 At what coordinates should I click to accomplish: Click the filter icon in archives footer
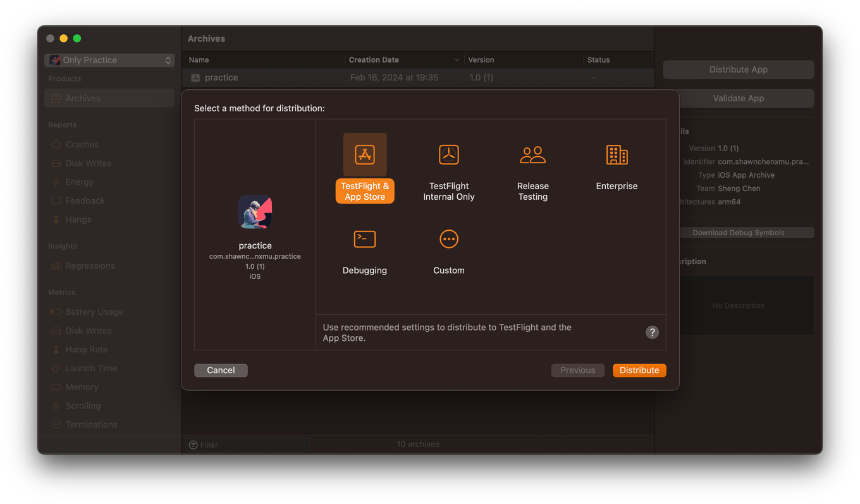click(x=193, y=445)
